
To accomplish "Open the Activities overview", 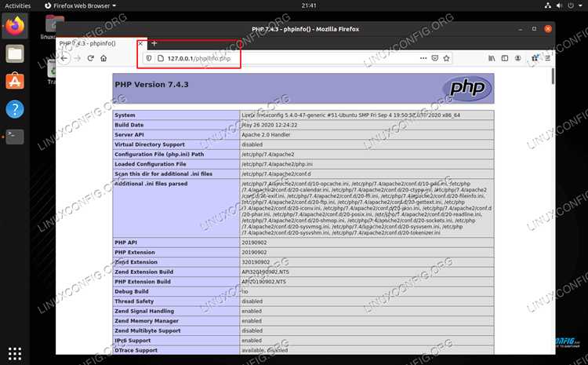I will click(17, 5).
